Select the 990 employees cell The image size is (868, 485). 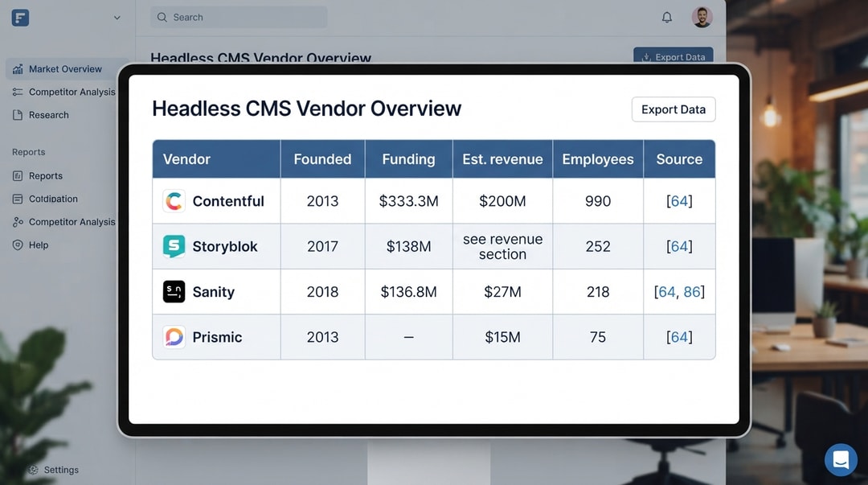[598, 200]
